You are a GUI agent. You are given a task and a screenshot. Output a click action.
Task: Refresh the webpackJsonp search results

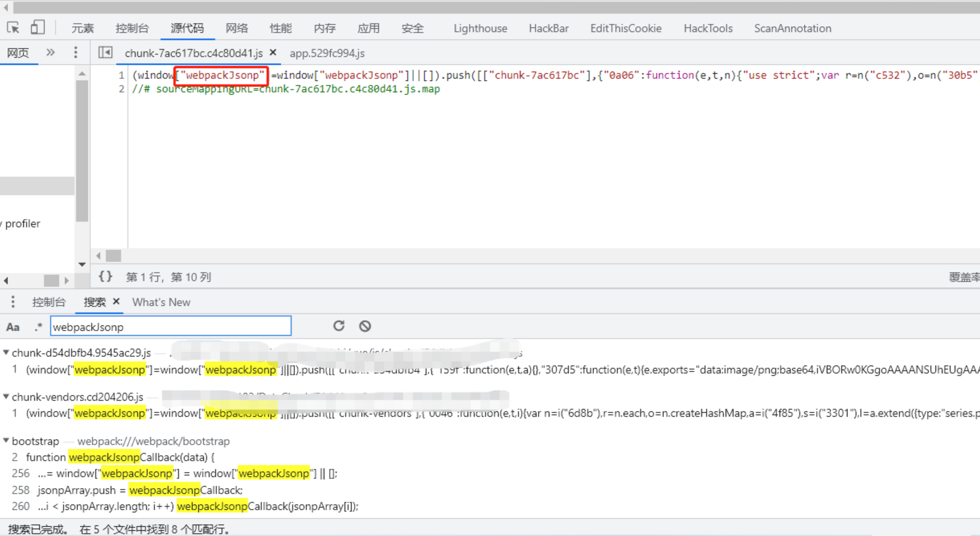click(339, 326)
